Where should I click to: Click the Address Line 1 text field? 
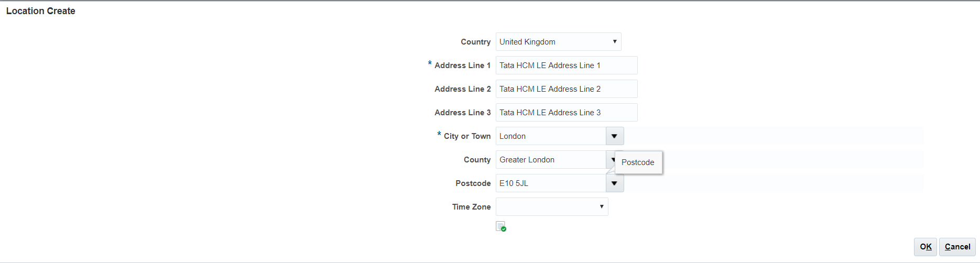[x=566, y=65]
